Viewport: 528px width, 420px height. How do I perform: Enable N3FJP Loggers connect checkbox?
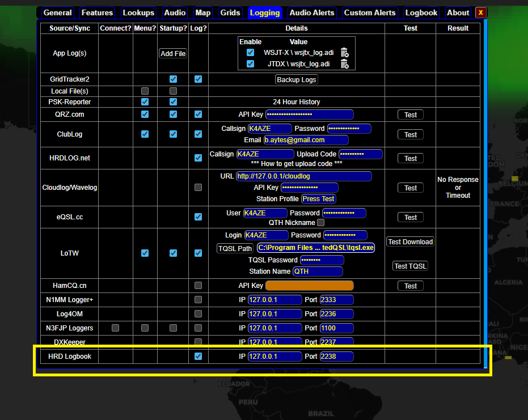click(116, 328)
